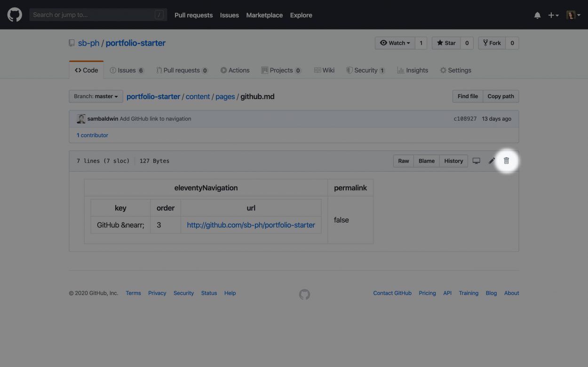The height and width of the screenshot is (367, 588).
Task: Open the Contact GitHub footer link
Action: tap(392, 293)
